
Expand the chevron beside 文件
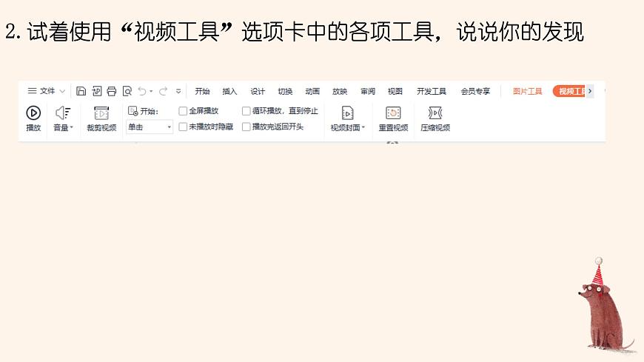(62, 91)
